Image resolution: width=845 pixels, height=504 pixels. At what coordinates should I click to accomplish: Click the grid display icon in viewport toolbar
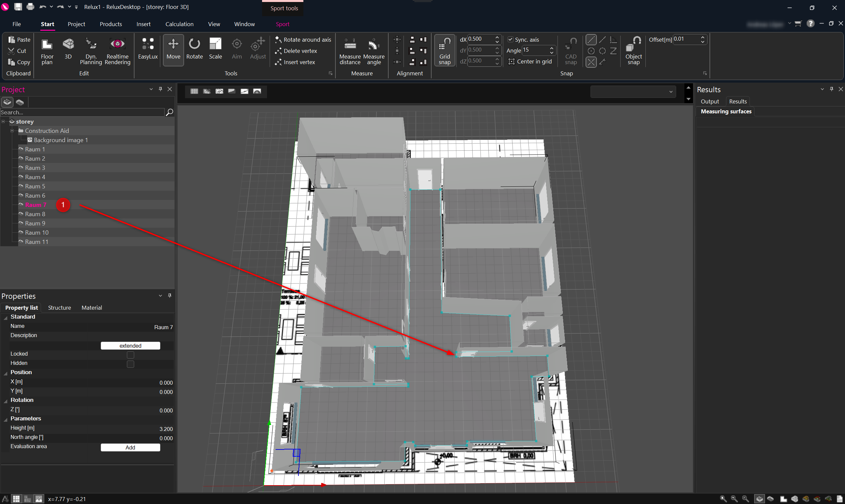tap(194, 91)
